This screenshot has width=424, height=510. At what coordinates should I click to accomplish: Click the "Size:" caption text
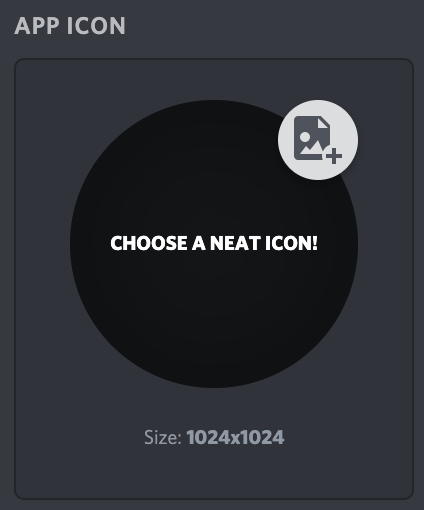pyautogui.click(x=163, y=437)
